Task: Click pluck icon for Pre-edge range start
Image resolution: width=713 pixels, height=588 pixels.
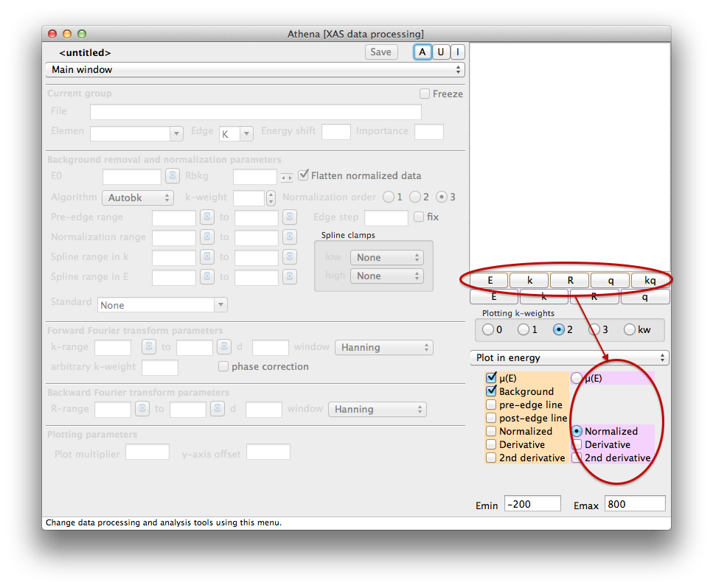Action: (207, 217)
